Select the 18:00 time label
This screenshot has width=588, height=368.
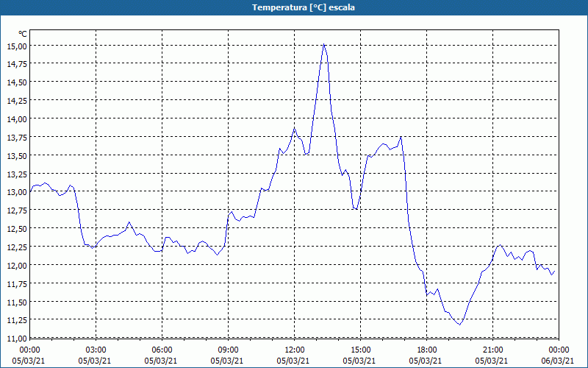427,350
